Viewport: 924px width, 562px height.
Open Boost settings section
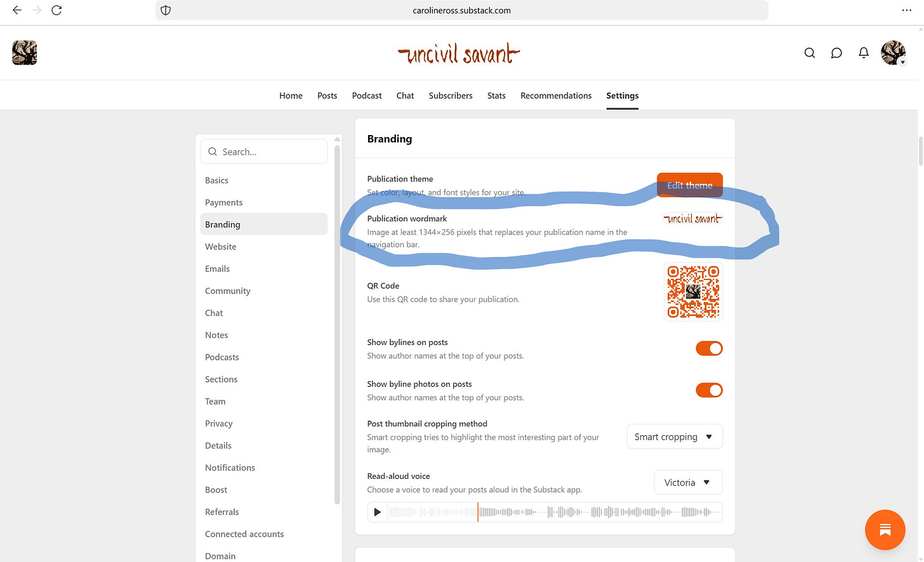point(264,490)
